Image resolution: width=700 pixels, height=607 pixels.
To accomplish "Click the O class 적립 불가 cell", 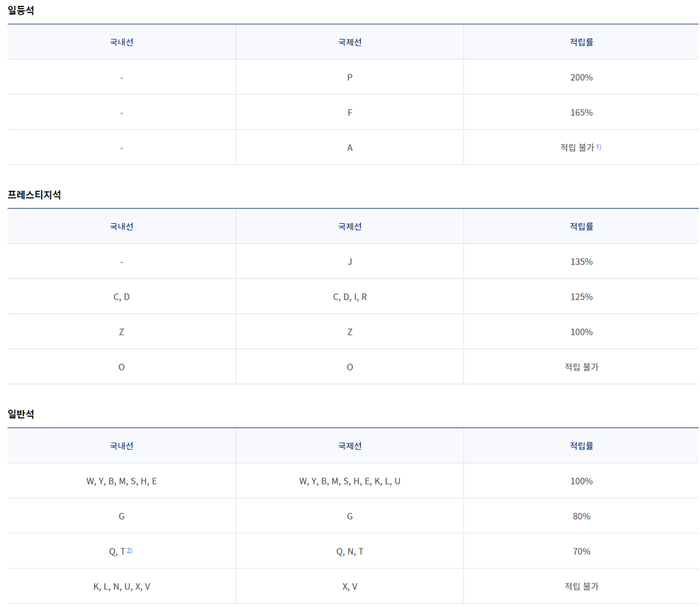I will click(581, 367).
